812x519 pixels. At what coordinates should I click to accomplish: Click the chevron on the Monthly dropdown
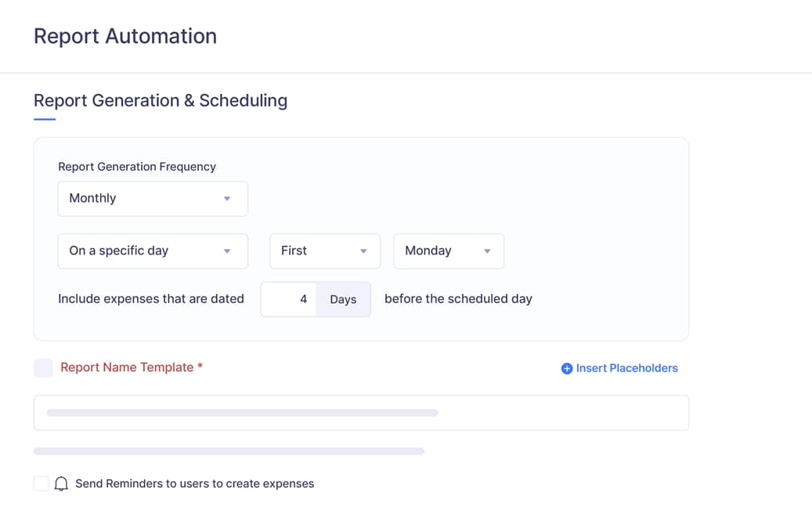228,199
